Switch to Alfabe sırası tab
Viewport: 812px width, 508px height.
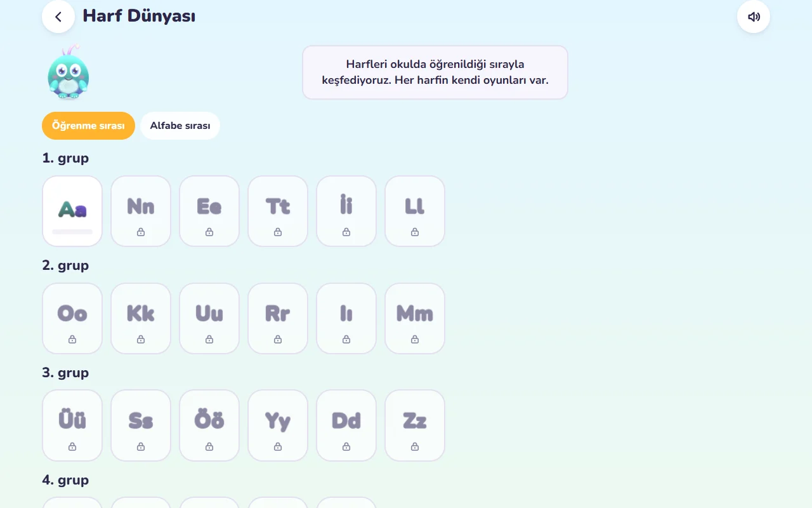pyautogui.click(x=180, y=126)
